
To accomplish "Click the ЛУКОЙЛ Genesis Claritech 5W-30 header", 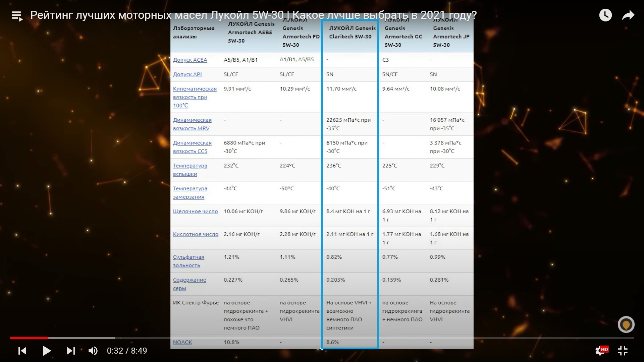I will (x=352, y=32).
